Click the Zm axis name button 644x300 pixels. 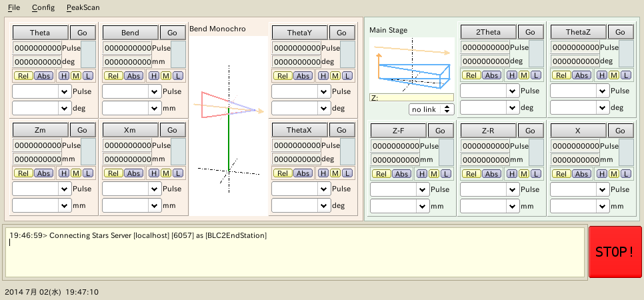click(x=41, y=130)
